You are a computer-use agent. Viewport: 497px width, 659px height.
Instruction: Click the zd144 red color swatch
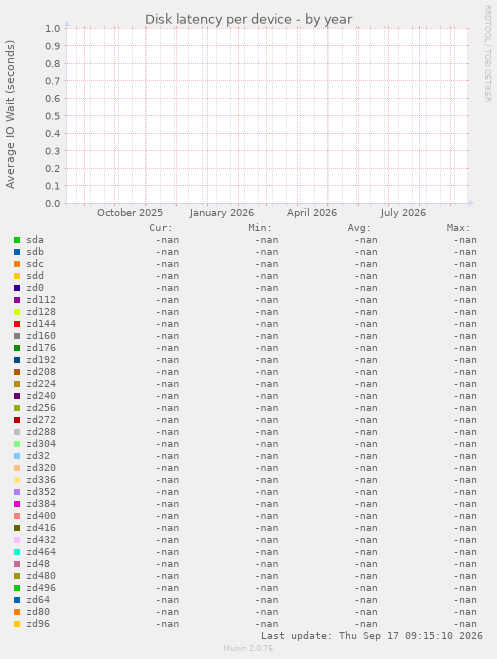click(17, 324)
